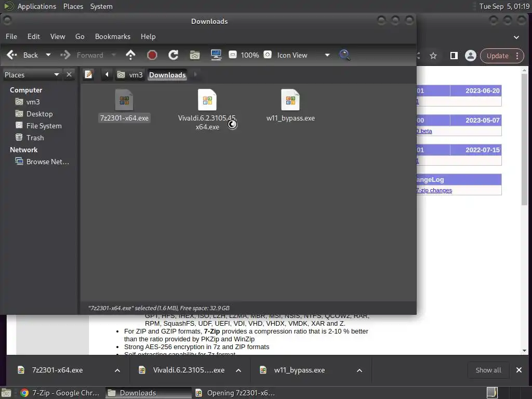This screenshot has width=532, height=399.
Task: Open Computer location toolbar icon
Action: (x=216, y=55)
